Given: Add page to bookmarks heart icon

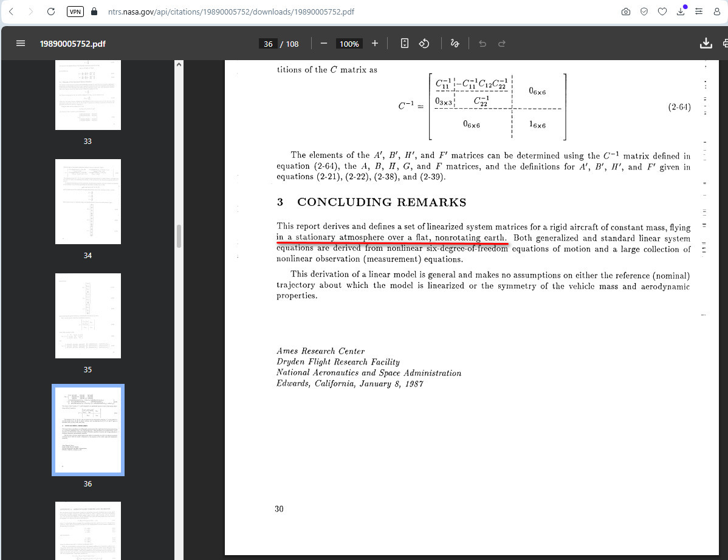Looking at the screenshot, I should 662,12.
